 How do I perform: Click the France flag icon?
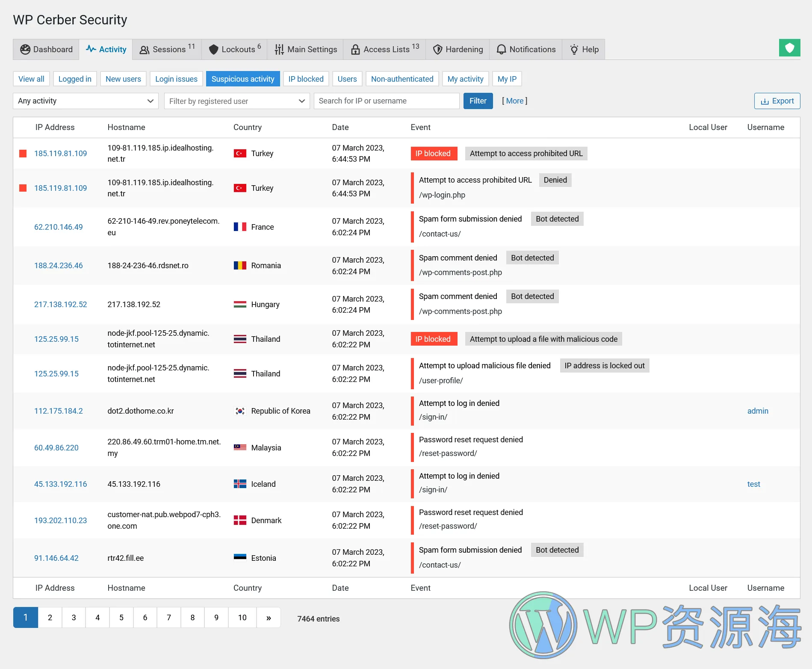pyautogui.click(x=240, y=227)
